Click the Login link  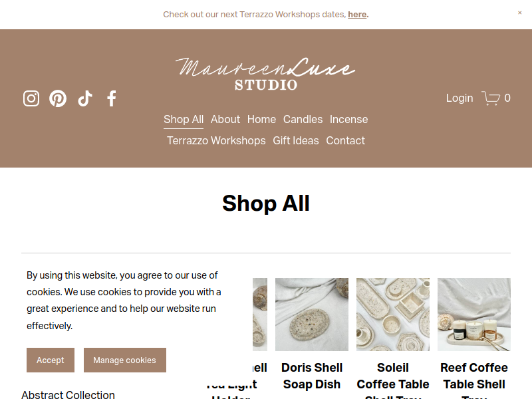[460, 98]
